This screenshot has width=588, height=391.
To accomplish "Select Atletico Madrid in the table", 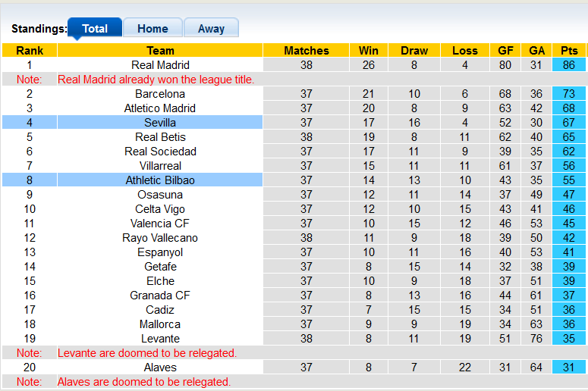I will (x=160, y=108).
